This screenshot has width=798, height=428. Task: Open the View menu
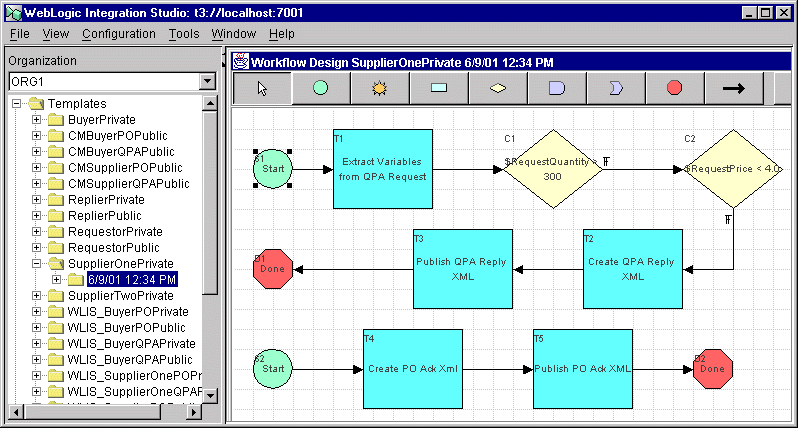(x=55, y=34)
